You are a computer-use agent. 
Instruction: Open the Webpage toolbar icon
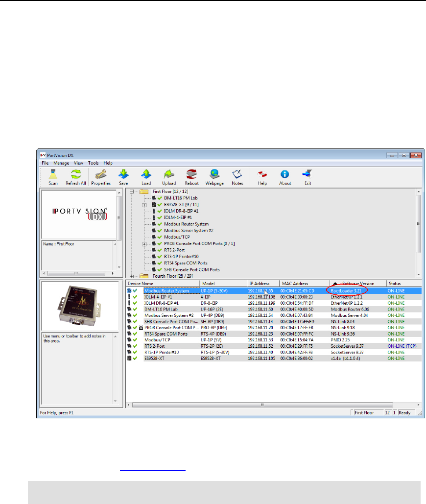tap(214, 177)
